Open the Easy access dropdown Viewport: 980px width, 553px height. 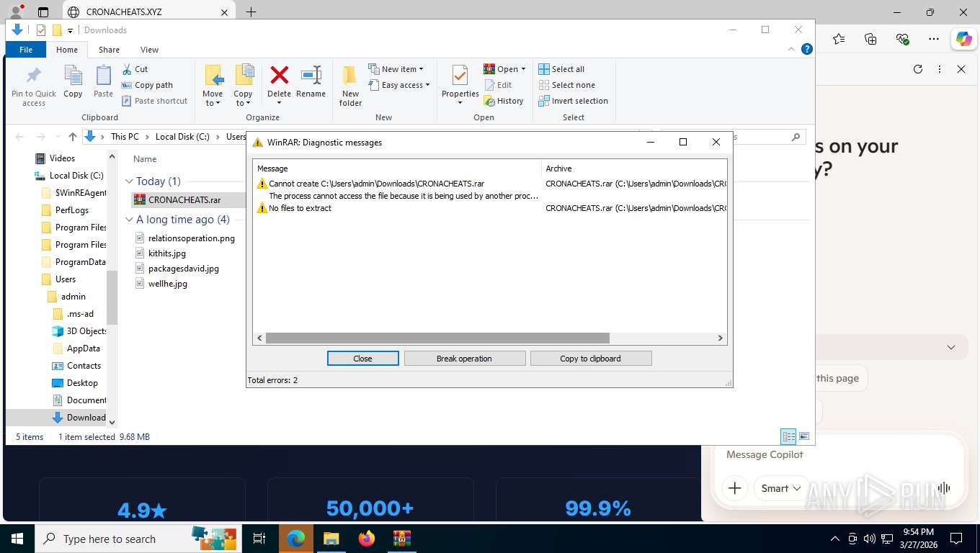398,85
